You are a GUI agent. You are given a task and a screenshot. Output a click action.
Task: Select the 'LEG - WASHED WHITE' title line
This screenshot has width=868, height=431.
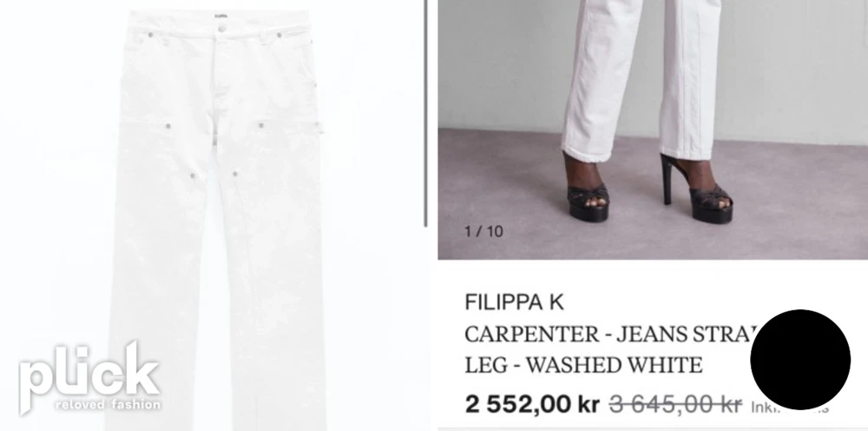coord(583,366)
